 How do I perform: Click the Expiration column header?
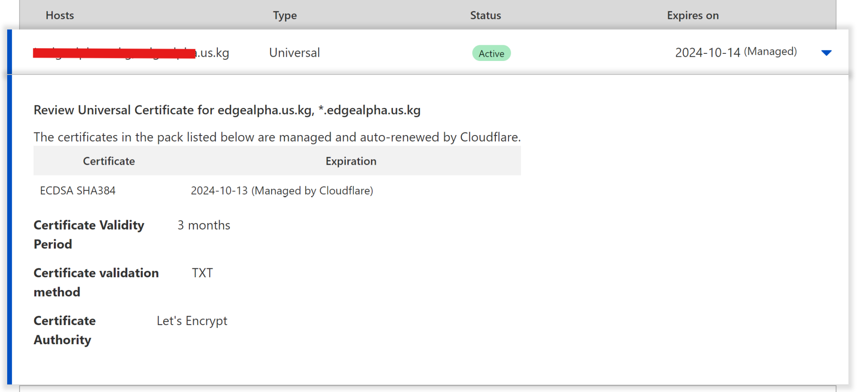coord(351,161)
